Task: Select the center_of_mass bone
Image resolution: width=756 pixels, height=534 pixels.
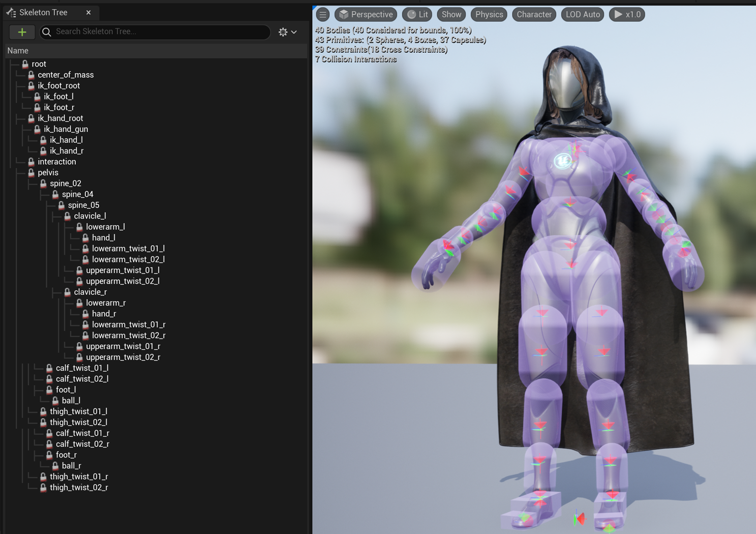Action: [66, 75]
